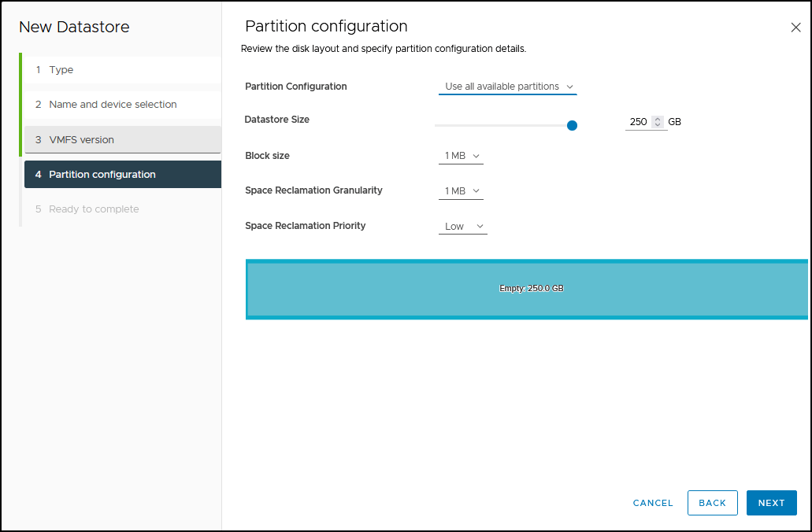The image size is (812, 532).
Task: Select step 4 Partition configuration
Action: click(123, 175)
